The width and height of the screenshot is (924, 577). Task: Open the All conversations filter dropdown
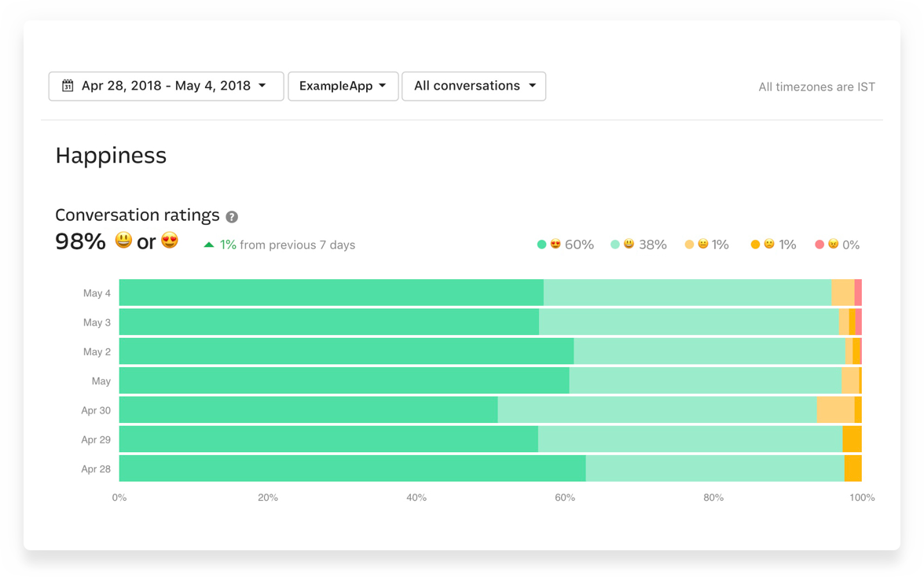[x=474, y=86]
